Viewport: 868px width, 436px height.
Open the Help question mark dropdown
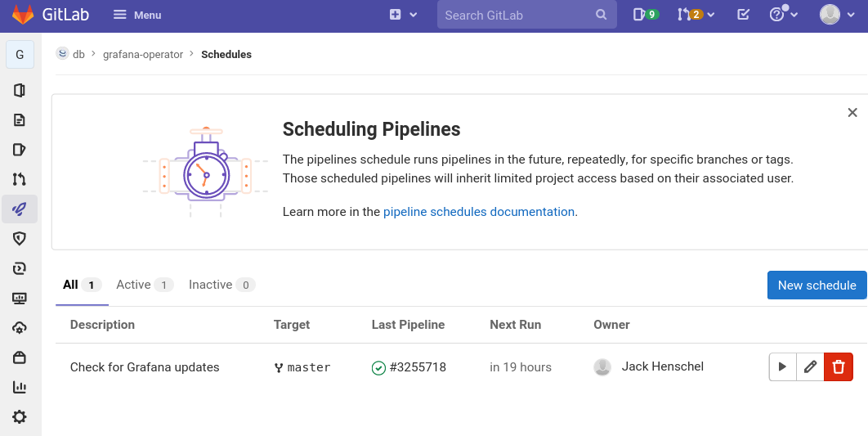click(783, 15)
